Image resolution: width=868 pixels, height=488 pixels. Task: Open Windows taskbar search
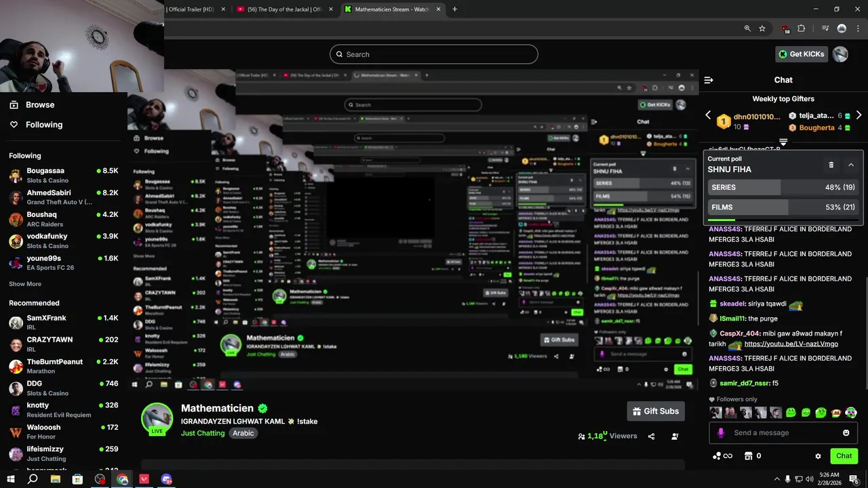pos(33,479)
